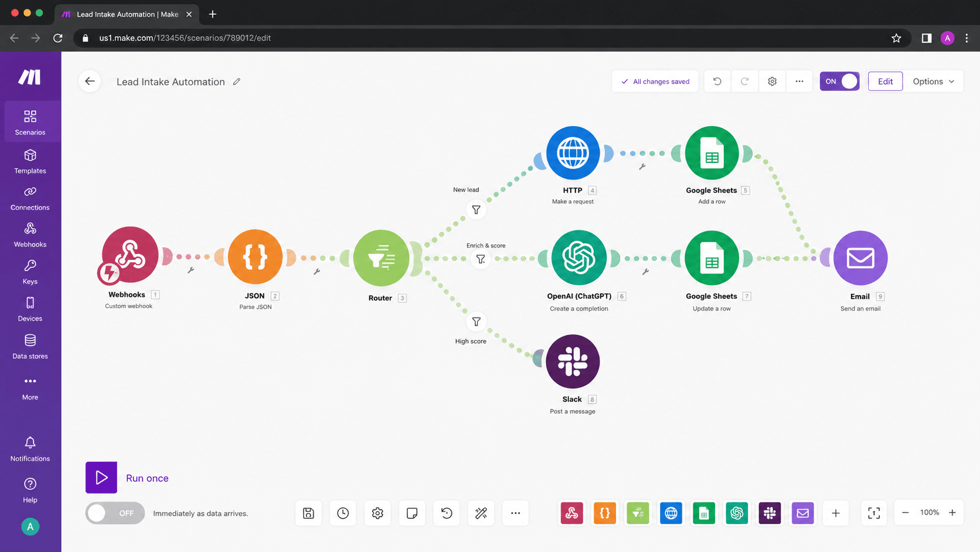Image resolution: width=980 pixels, height=552 pixels.
Task: Open Keys in the sidebar
Action: point(30,272)
